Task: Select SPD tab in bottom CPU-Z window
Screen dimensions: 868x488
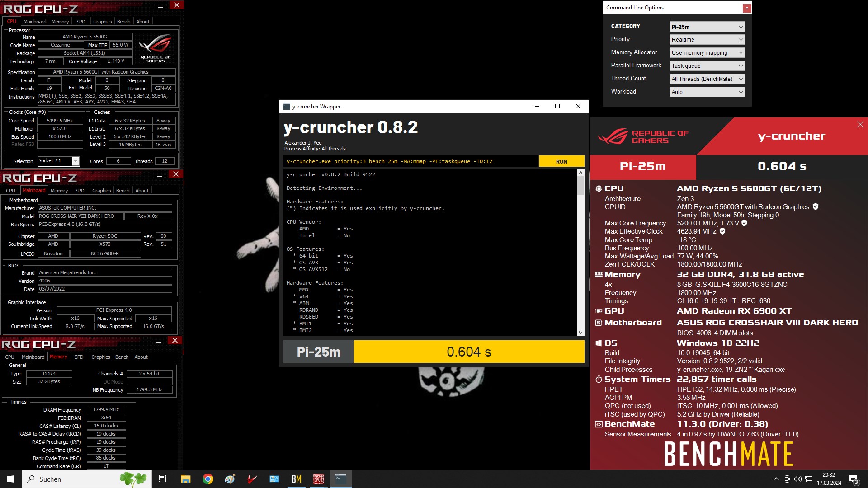Action: 79,357
